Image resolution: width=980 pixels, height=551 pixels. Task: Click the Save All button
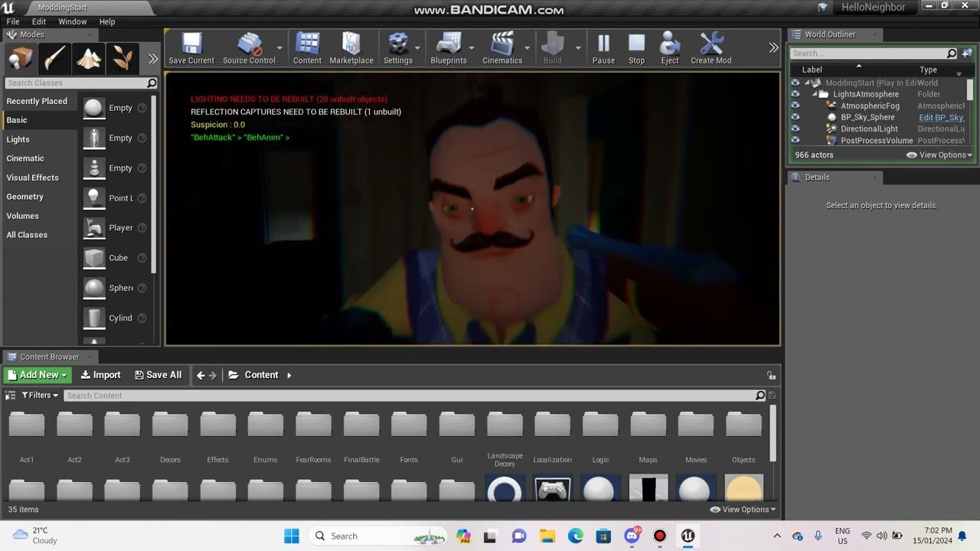pos(158,375)
